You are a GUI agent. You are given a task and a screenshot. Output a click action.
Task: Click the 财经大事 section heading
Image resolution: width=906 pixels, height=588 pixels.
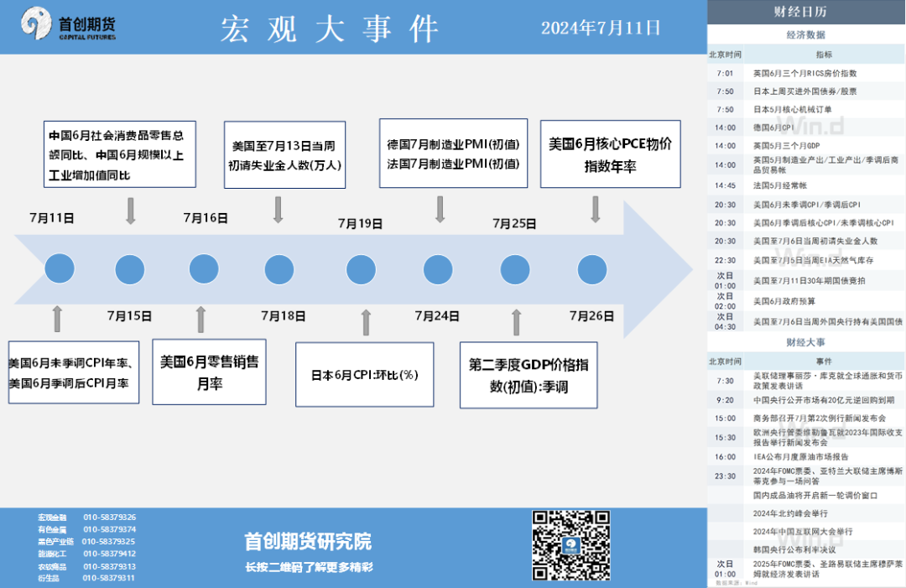pos(805,342)
